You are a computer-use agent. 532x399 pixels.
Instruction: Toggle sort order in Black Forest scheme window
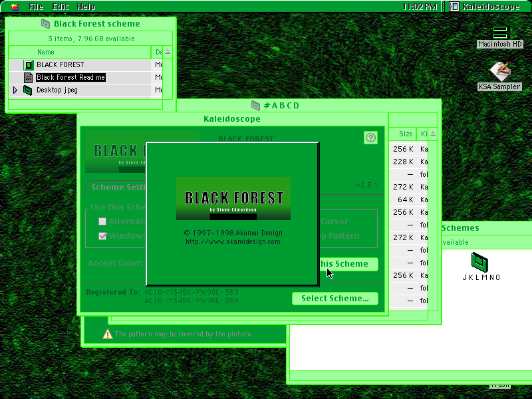click(x=168, y=52)
